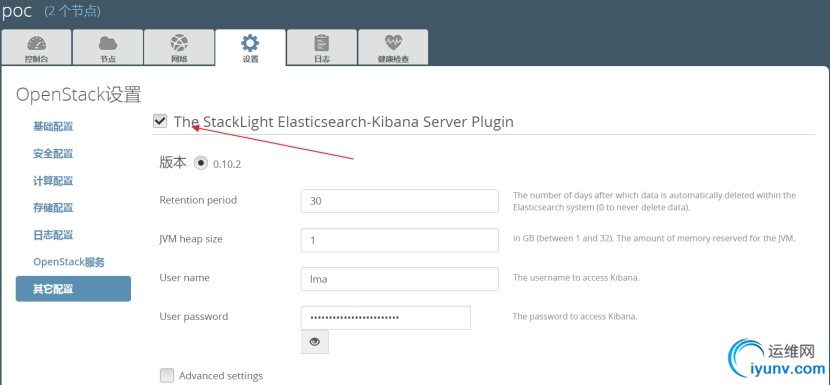Open 存储配置 sidebar item
The image size is (831, 385).
pyautogui.click(x=53, y=208)
